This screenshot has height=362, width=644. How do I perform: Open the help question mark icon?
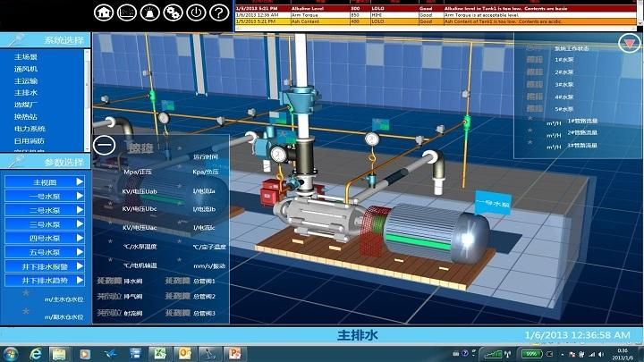[218, 12]
